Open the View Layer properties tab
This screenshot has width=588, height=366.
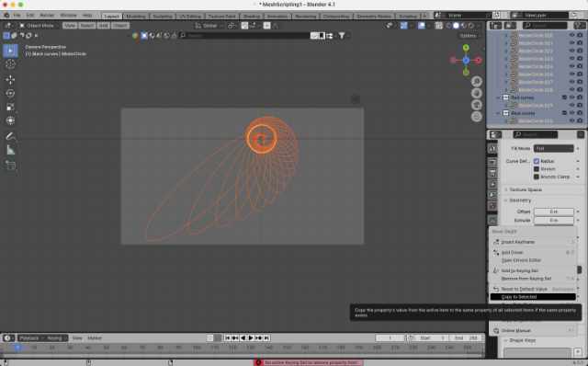[x=492, y=184]
